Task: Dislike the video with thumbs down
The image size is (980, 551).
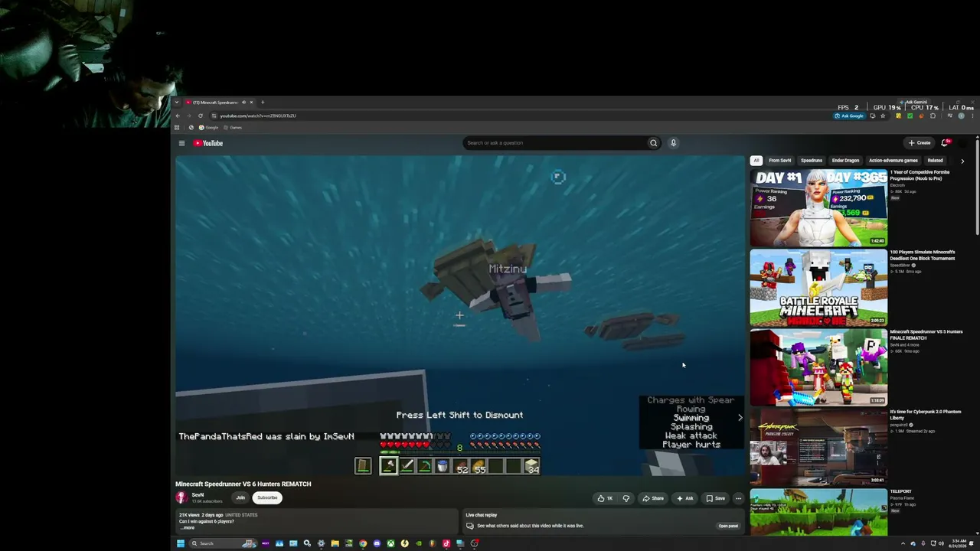Action: [x=626, y=498]
